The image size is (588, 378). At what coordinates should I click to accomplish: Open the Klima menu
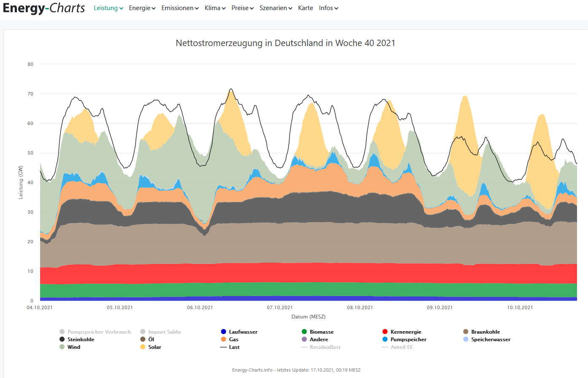(215, 8)
